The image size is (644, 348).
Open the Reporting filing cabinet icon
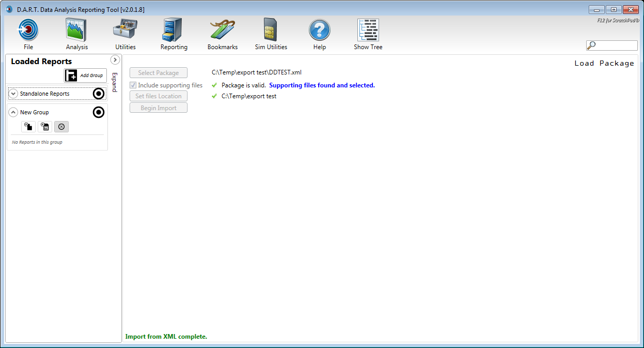[174, 30]
